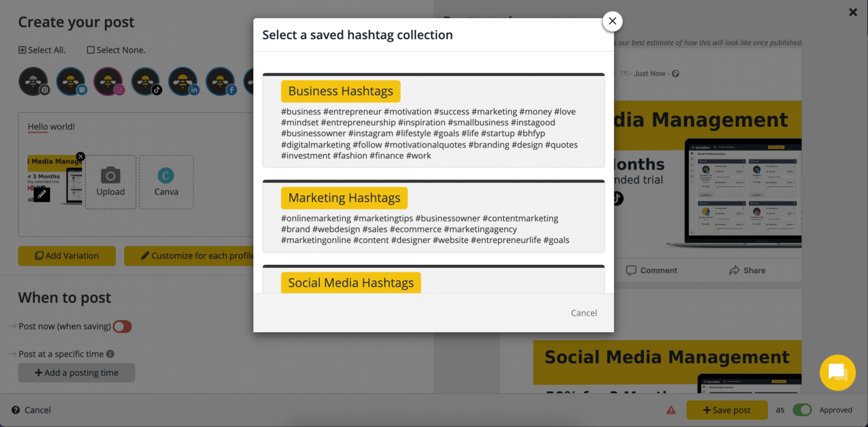The width and height of the screenshot is (868, 427).
Task: Click the warning triangle near Save post
Action: (671, 410)
